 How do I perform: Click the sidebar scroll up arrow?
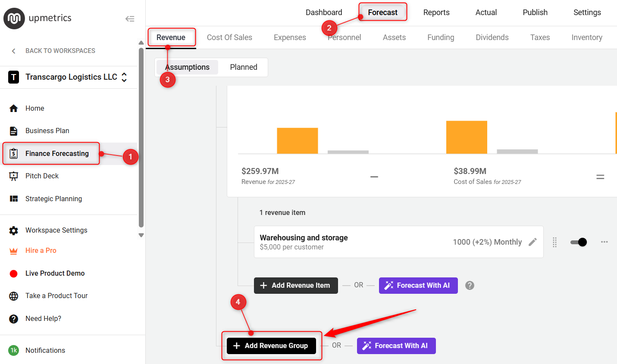tap(141, 43)
